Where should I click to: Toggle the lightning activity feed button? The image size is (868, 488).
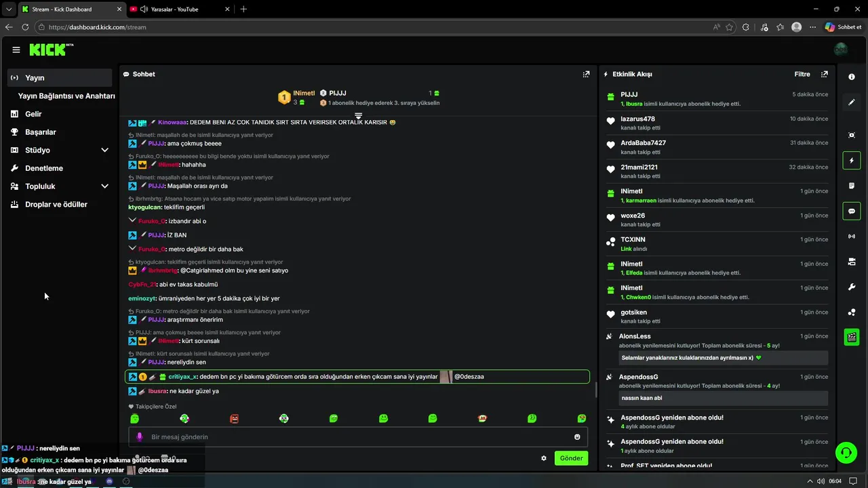pyautogui.click(x=852, y=161)
